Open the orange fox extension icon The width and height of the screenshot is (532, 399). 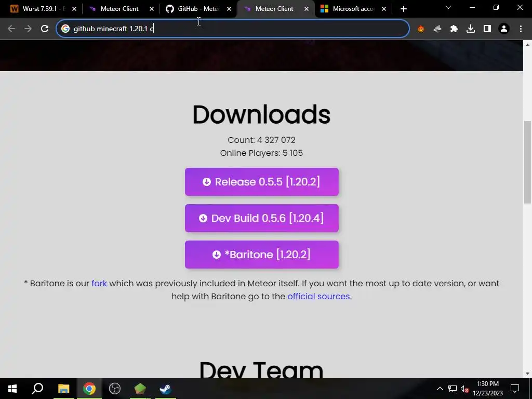421,29
